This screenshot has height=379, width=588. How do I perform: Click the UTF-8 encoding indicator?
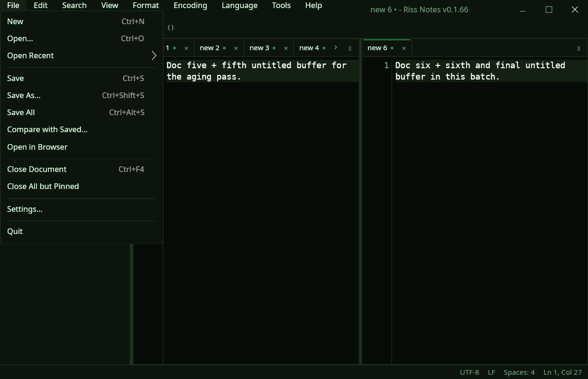tap(469, 372)
